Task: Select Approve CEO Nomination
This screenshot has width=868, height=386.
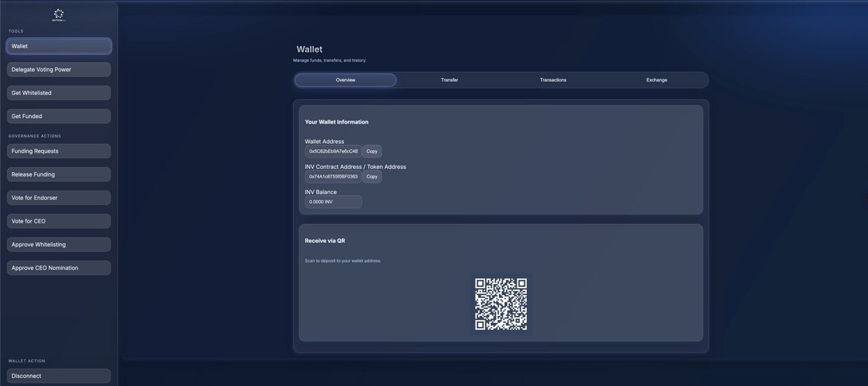Action: [59, 268]
